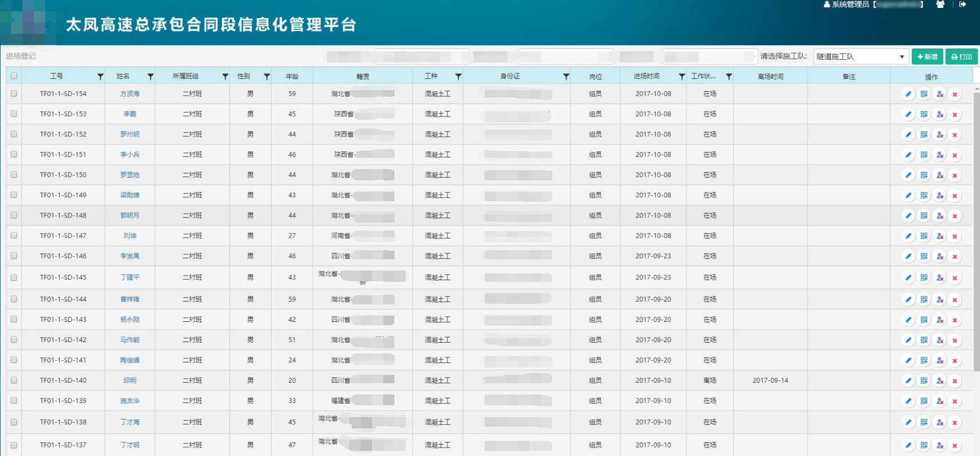Viewport: 980px width, 456px height.
Task: Open filter on 工作状态 column
Action: pos(729,77)
